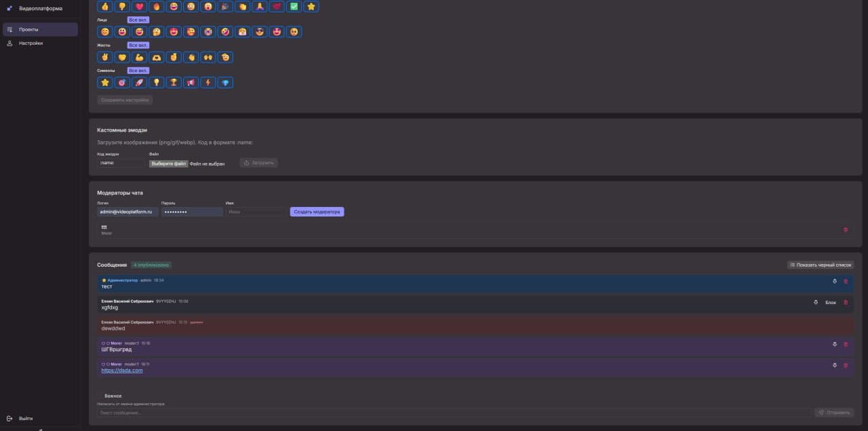Open the Проекты sidebar section

[x=40, y=30]
